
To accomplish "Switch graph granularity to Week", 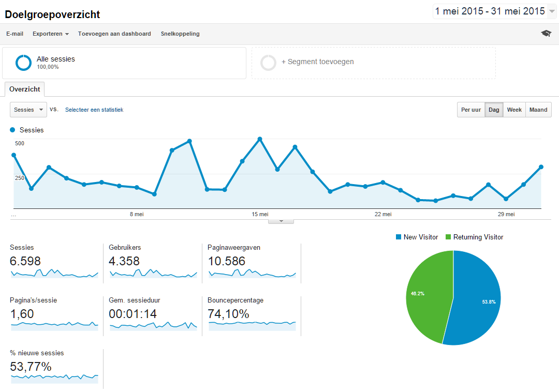I will (x=514, y=110).
